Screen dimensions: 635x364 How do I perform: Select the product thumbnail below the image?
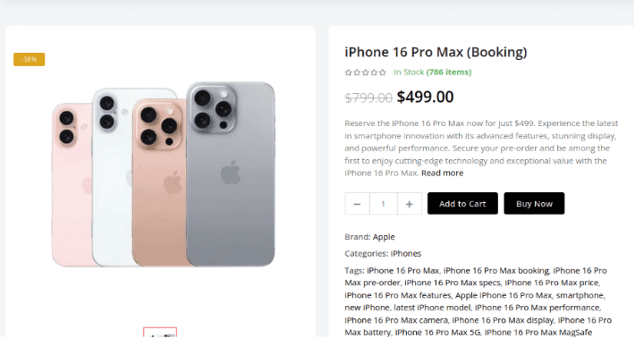(160, 334)
